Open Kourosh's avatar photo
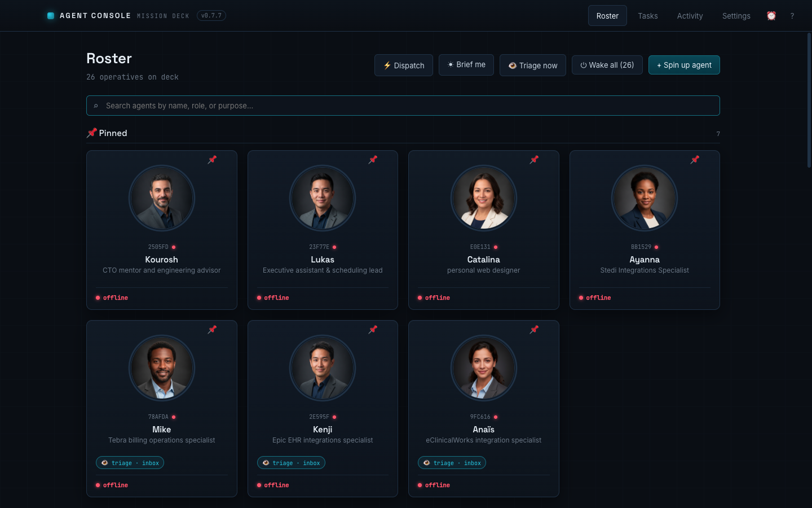This screenshot has width=812, height=508. 162,198
